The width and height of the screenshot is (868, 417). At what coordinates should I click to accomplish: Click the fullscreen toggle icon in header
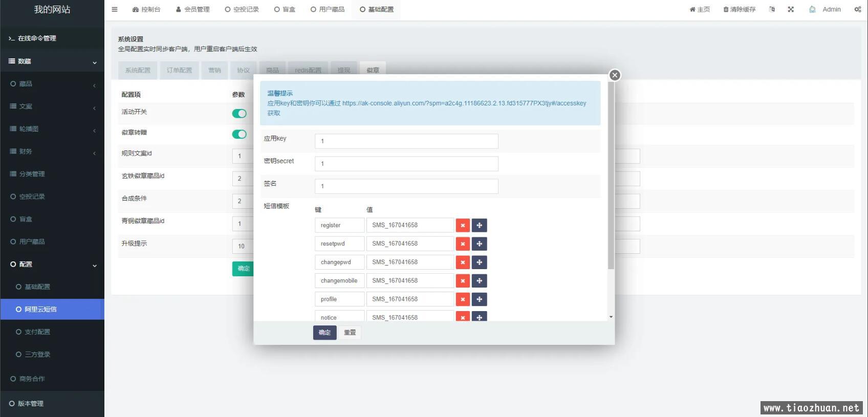point(791,9)
